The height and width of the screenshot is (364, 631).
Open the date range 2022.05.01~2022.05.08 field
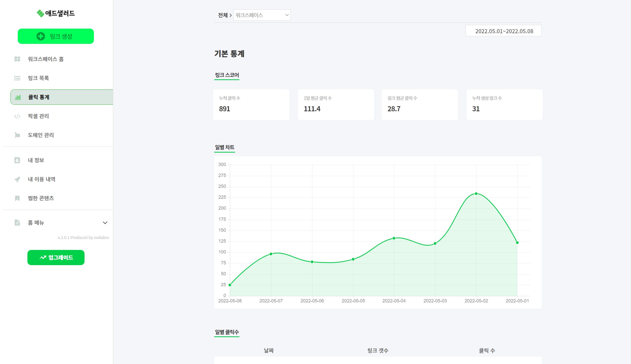(504, 31)
